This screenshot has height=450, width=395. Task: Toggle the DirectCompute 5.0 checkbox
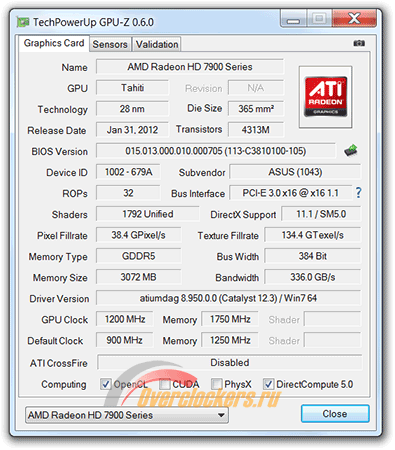pos(268,384)
